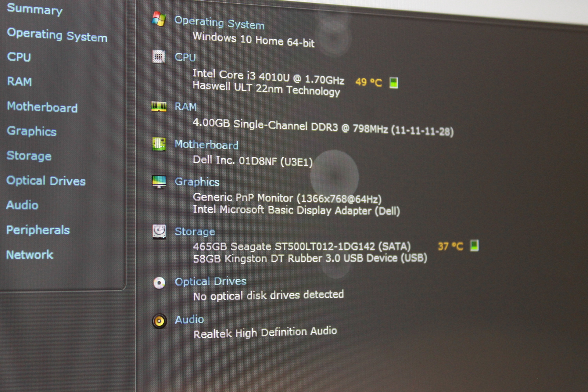Click Intel Microsoft Basic Display Adapter (Dell) text

pyautogui.click(x=297, y=210)
